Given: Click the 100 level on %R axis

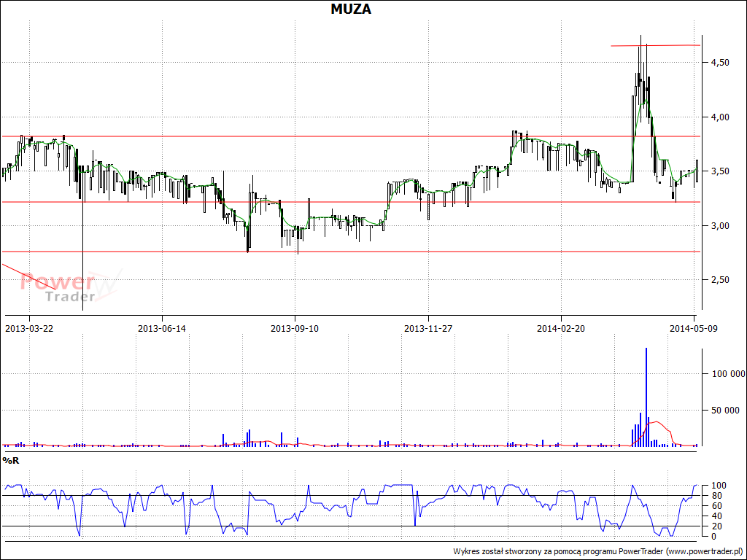Looking at the screenshot, I should tap(718, 486).
